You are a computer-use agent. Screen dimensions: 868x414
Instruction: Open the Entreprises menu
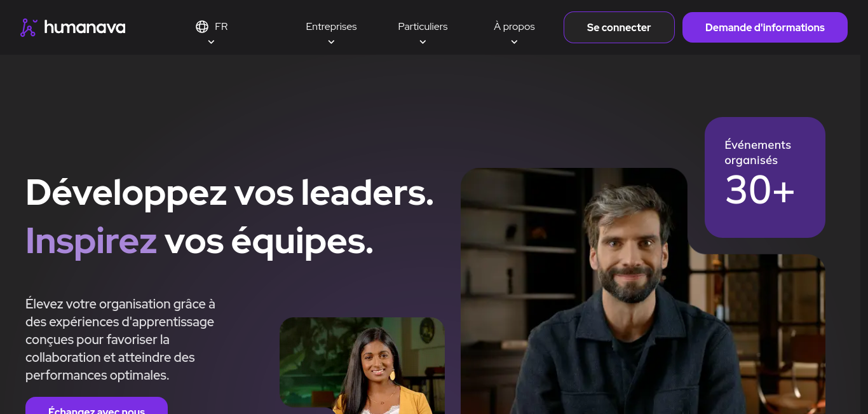click(331, 27)
